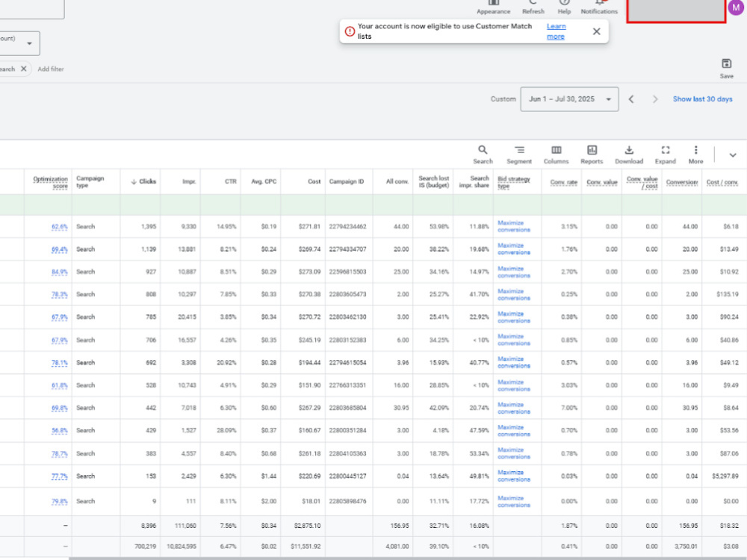Sort by the Impr. column header
The width and height of the screenshot is (747, 560).
point(189,181)
